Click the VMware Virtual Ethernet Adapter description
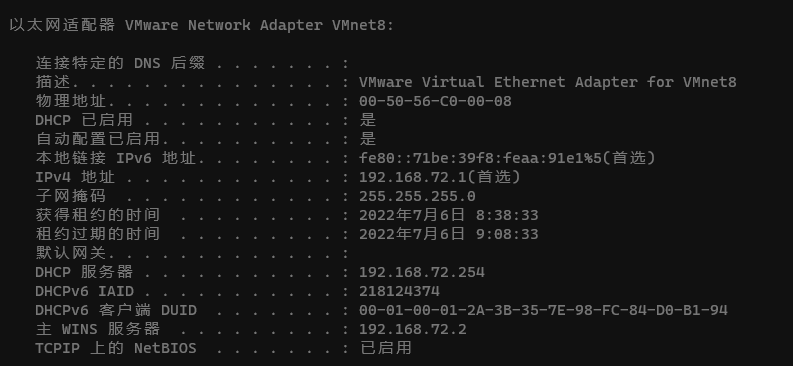Screen dimensions: 793x366 pos(548,82)
